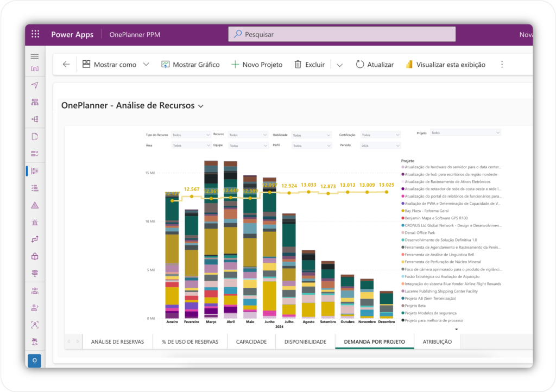Viewport: 556px width, 392px height.
Task: Open the selected sliders sidebar icon
Action: tap(35, 171)
